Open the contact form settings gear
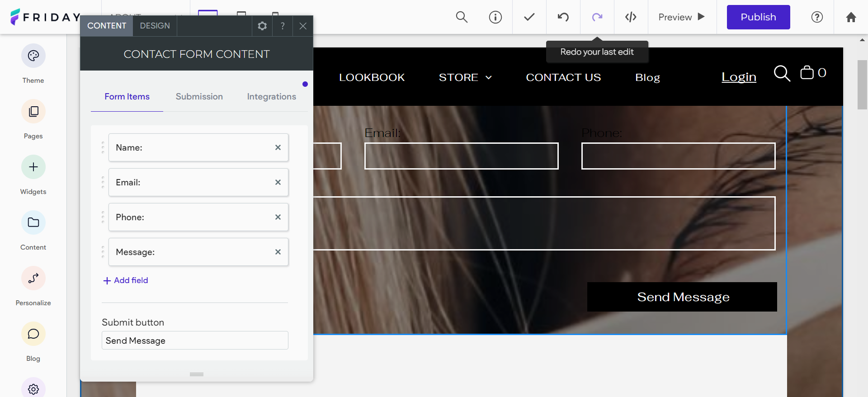The image size is (868, 397). pos(262,26)
